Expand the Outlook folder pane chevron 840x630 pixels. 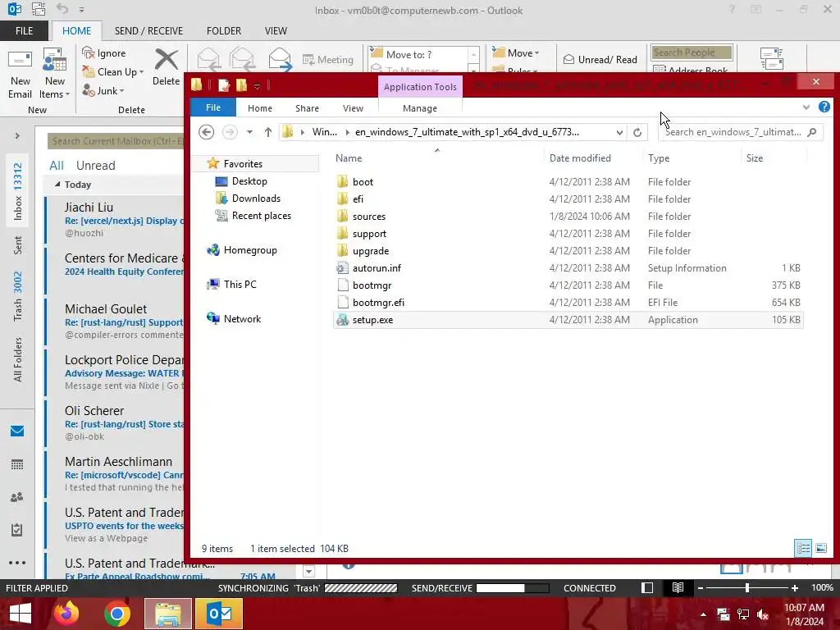point(17,136)
